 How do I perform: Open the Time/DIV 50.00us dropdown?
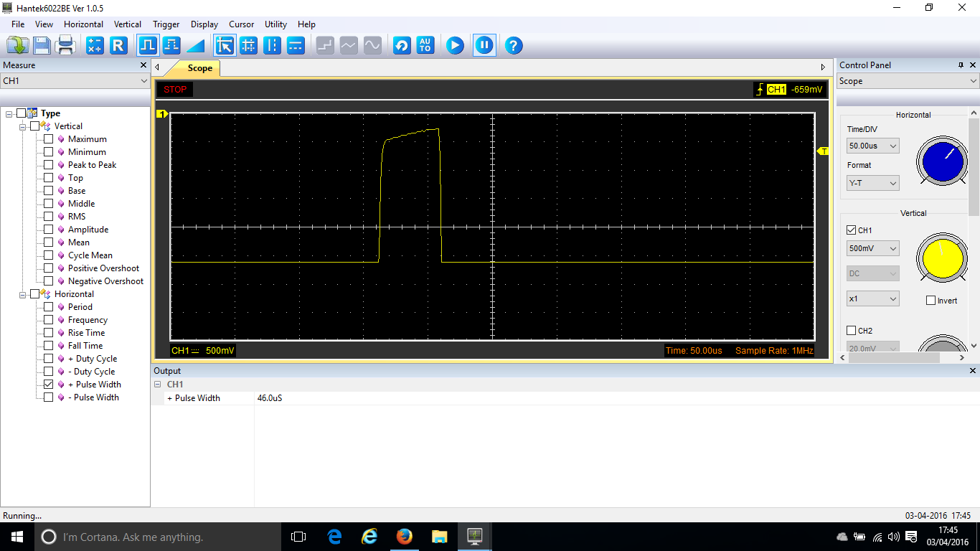pos(873,146)
